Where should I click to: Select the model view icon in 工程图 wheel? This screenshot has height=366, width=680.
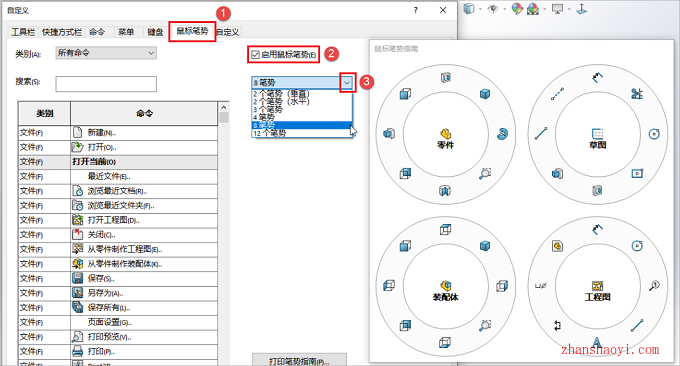point(558,246)
